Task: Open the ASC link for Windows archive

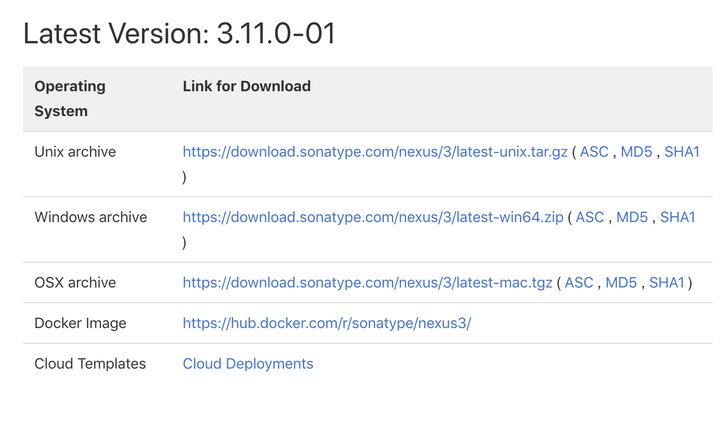Action: click(x=590, y=217)
